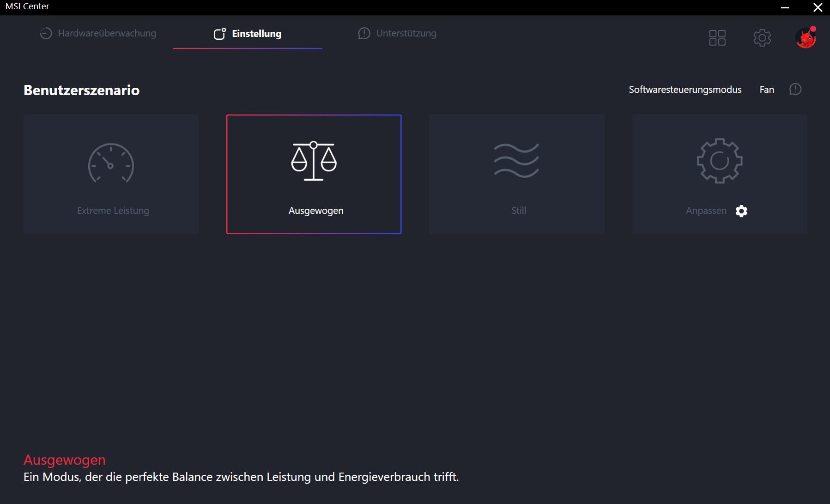Open settings via the top-right gear icon
This screenshot has width=830, height=504.
tap(762, 37)
